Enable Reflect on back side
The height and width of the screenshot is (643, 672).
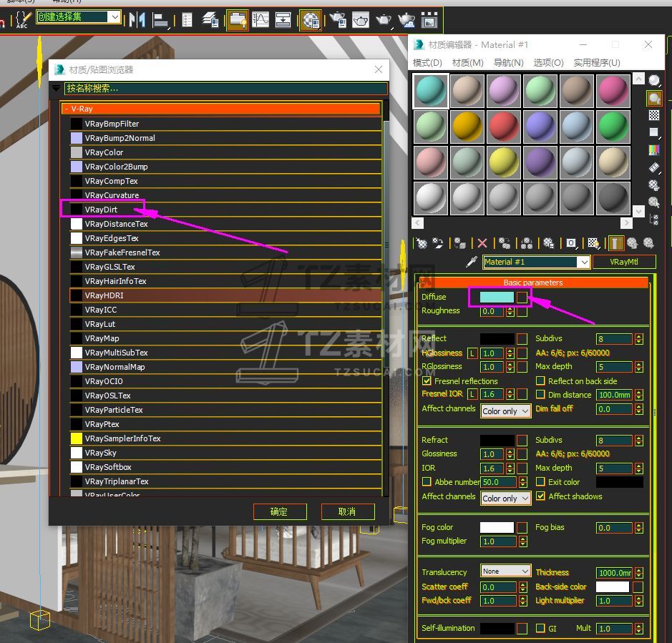point(541,381)
